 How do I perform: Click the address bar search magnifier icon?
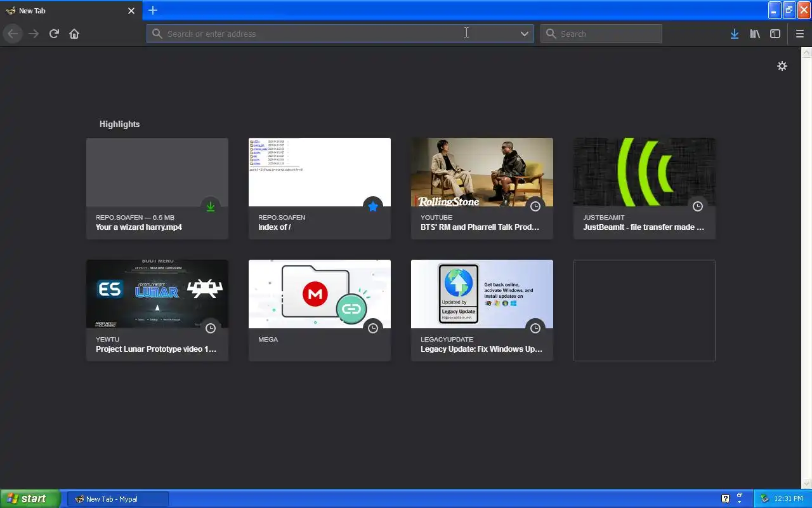(157, 34)
